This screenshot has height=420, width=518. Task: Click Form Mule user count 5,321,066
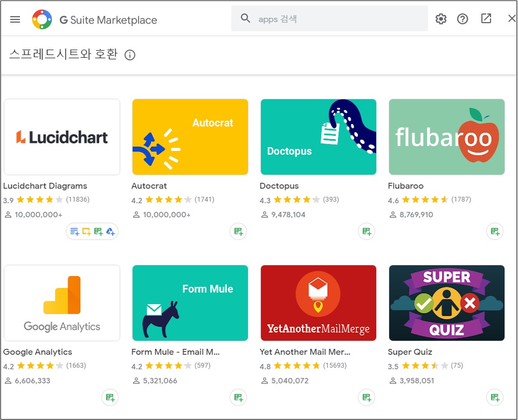point(160,381)
